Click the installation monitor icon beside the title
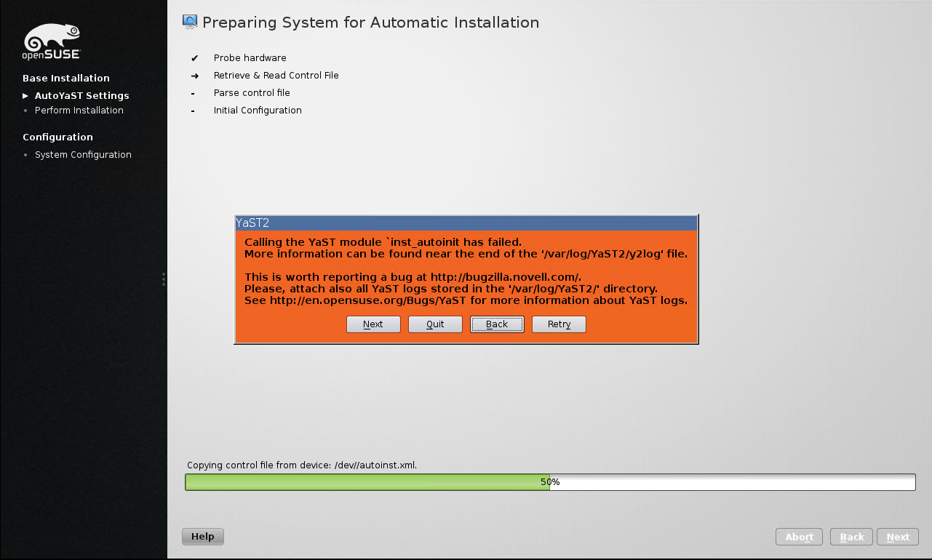The height and width of the screenshot is (560, 932). click(190, 22)
